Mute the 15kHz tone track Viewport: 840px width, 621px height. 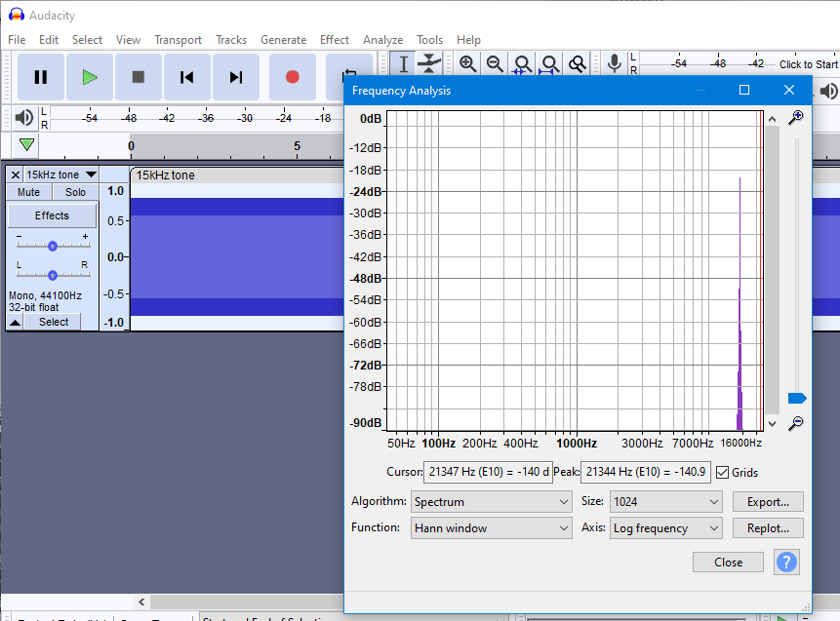[x=28, y=191]
